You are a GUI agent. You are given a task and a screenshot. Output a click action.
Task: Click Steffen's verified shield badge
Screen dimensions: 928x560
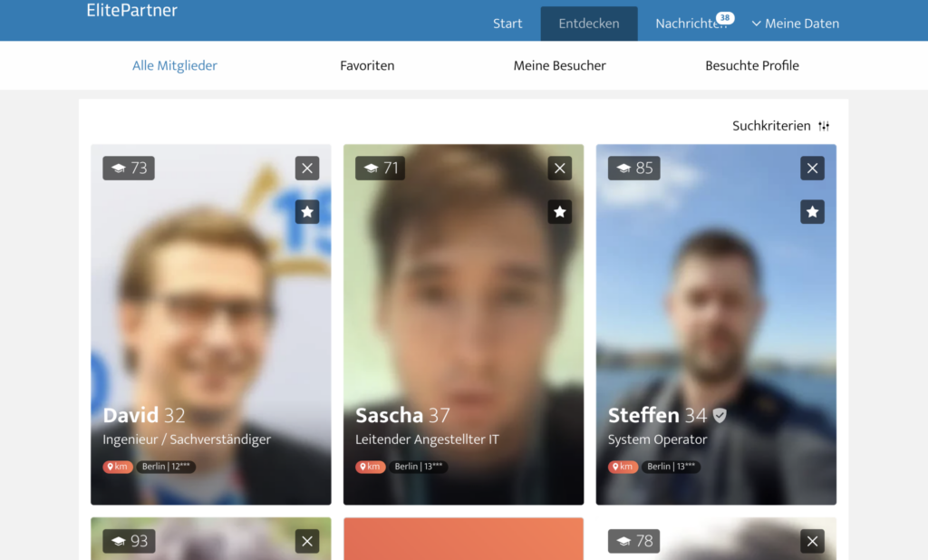click(720, 416)
